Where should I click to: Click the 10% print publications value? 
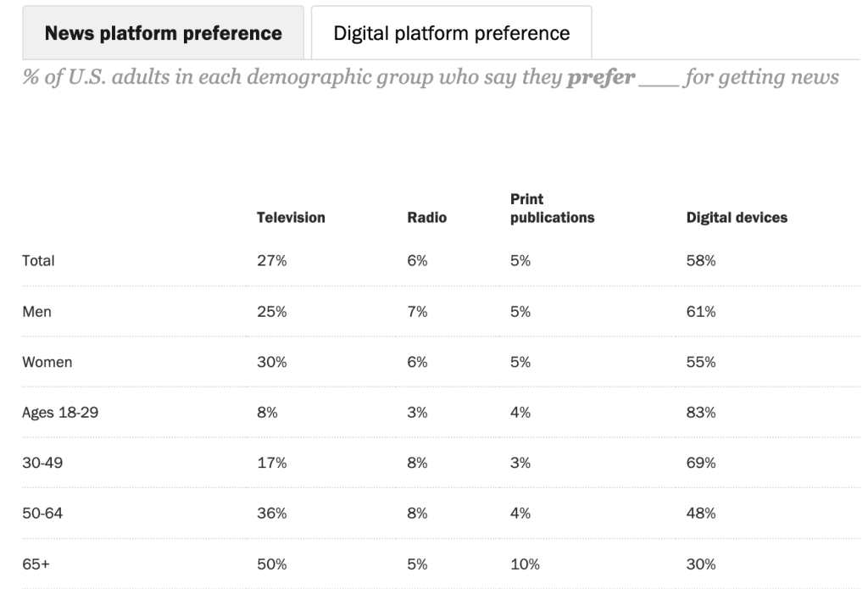(x=523, y=565)
